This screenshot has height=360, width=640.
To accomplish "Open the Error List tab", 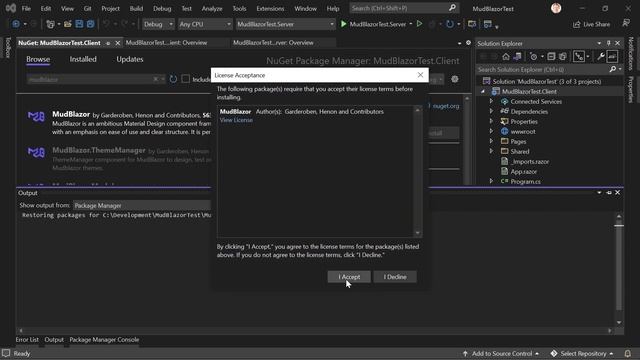I will (x=27, y=340).
